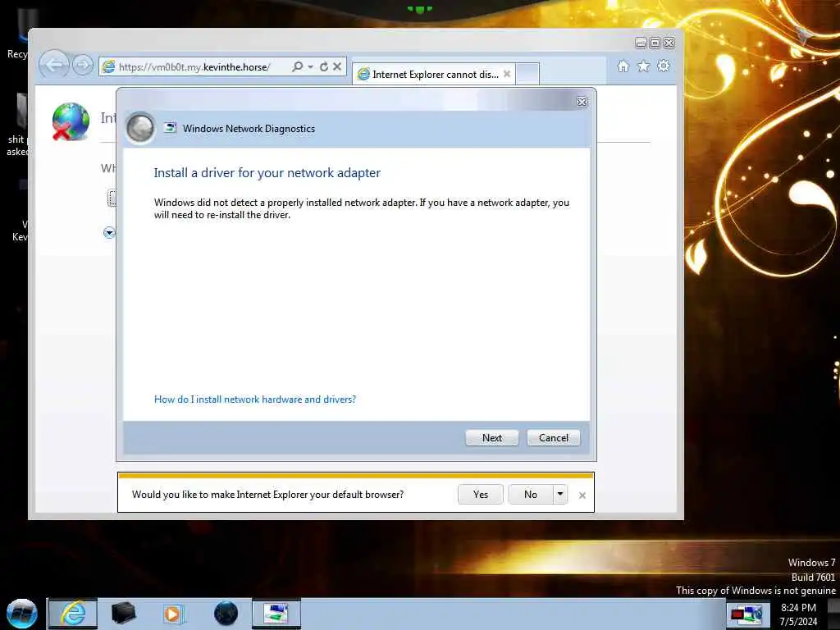Click Next in Network Diagnostics

(x=492, y=438)
